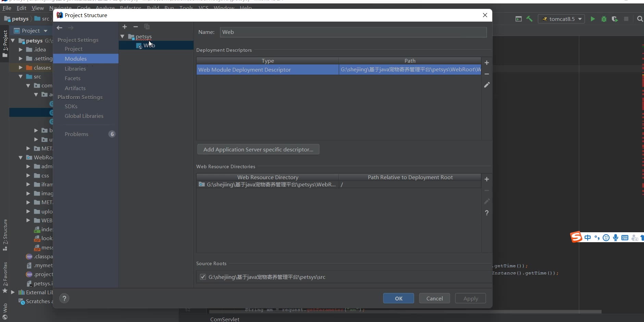The height and width of the screenshot is (322, 644).
Task: Select the Web Module Deployment Descriptor row
Action: click(x=339, y=70)
